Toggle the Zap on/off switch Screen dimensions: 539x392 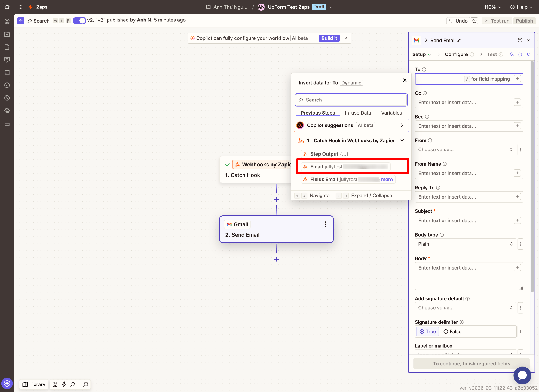click(79, 21)
